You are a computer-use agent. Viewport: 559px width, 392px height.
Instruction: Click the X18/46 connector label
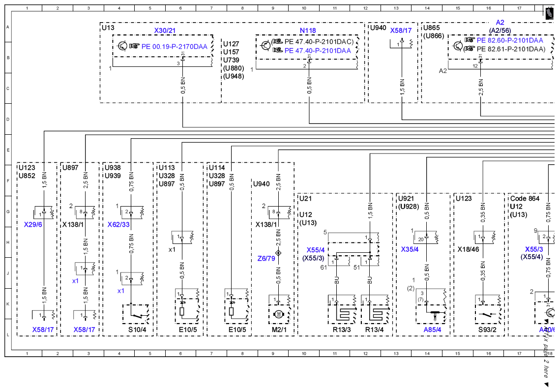coord(469,249)
